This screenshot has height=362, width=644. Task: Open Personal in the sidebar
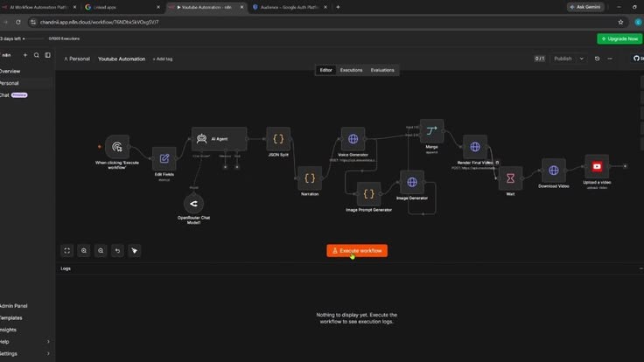(x=25, y=83)
